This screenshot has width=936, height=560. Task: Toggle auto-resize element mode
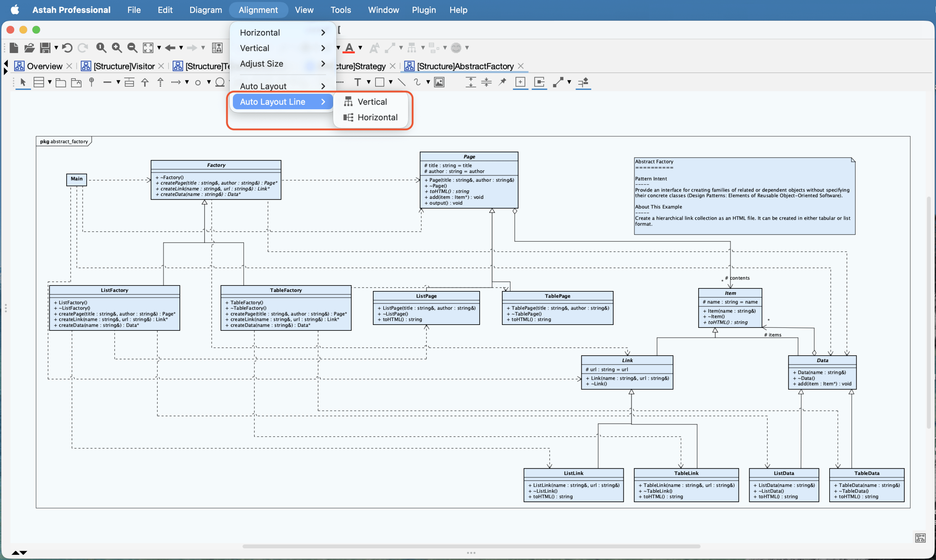[539, 82]
